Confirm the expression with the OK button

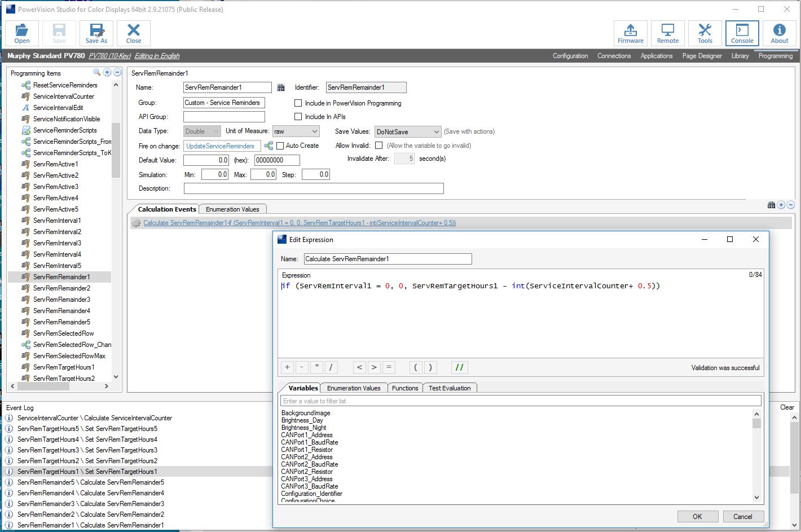coord(697,516)
